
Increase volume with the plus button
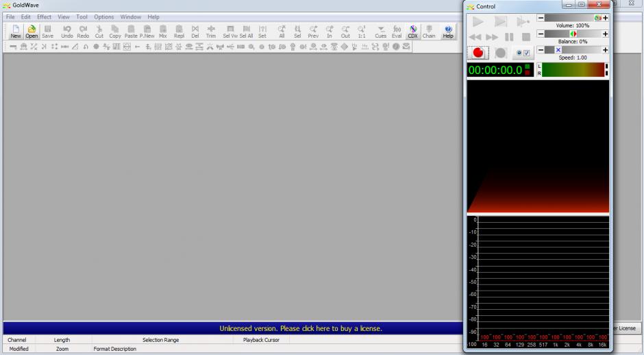(x=606, y=18)
